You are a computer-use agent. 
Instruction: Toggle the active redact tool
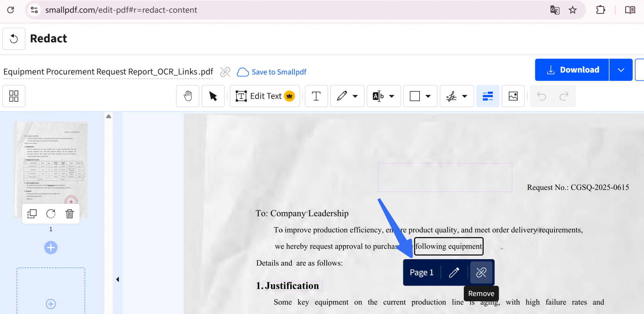[488, 96]
